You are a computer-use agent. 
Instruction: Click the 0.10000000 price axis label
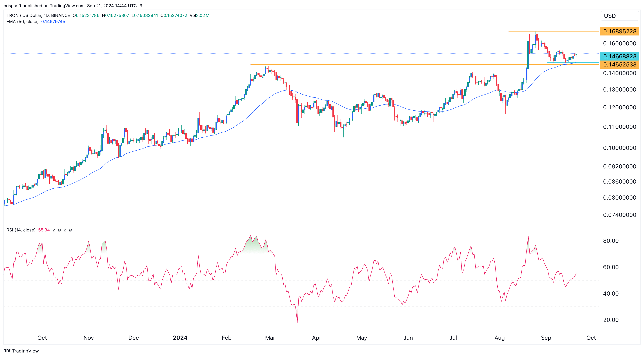pos(619,148)
